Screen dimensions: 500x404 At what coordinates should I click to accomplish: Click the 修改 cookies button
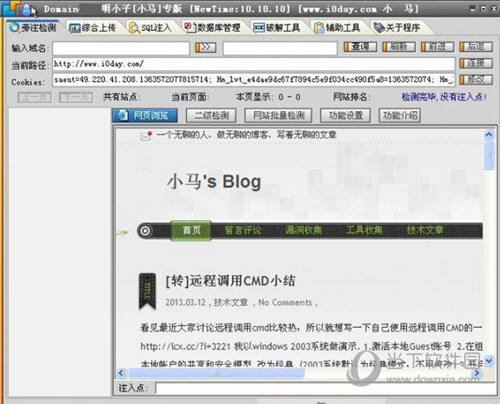click(476, 80)
